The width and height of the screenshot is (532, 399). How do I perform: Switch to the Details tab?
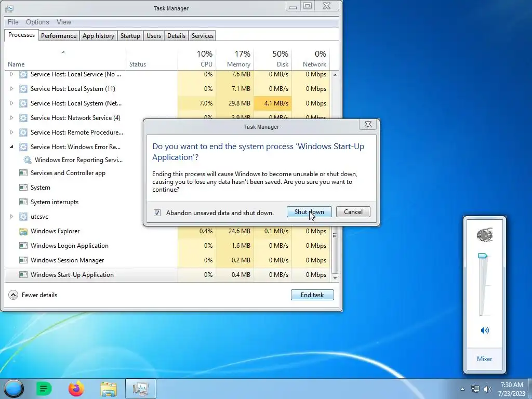(x=177, y=36)
